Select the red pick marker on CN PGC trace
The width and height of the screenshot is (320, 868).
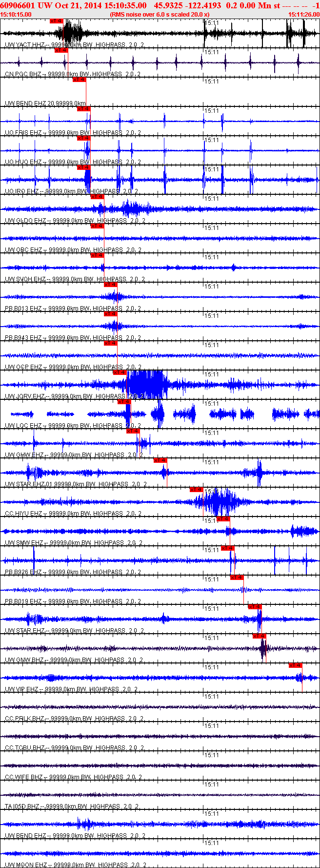click(61, 50)
